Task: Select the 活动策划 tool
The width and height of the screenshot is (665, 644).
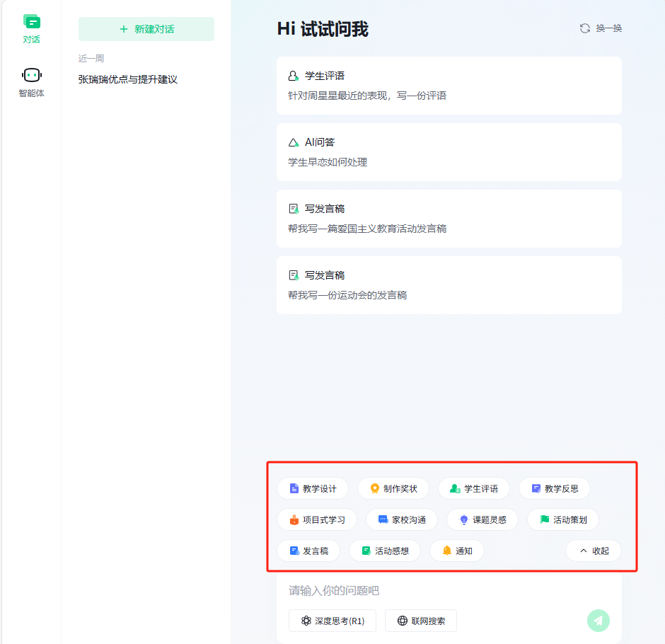Action: pyautogui.click(x=563, y=519)
